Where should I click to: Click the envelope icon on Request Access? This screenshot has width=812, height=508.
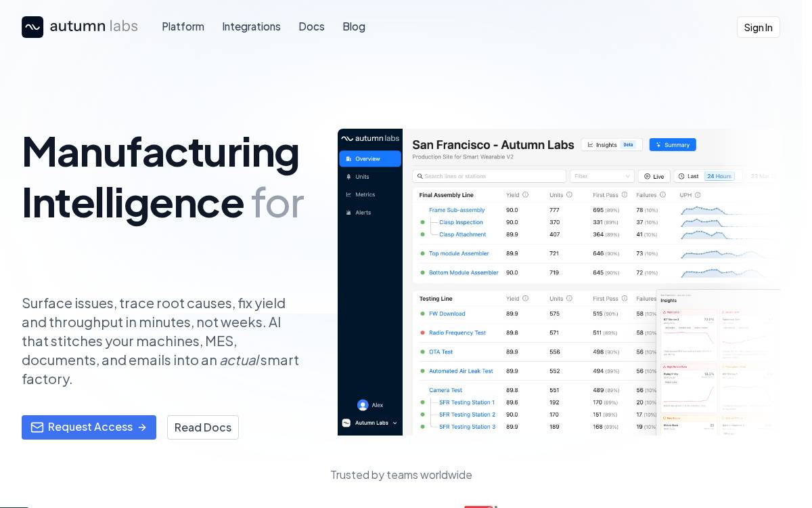point(37,427)
